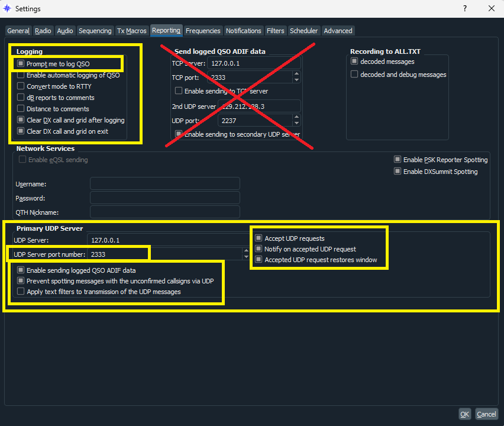The image size is (504, 426).
Task: Disable Accept UDP requests checkbox
Action: tap(259, 238)
